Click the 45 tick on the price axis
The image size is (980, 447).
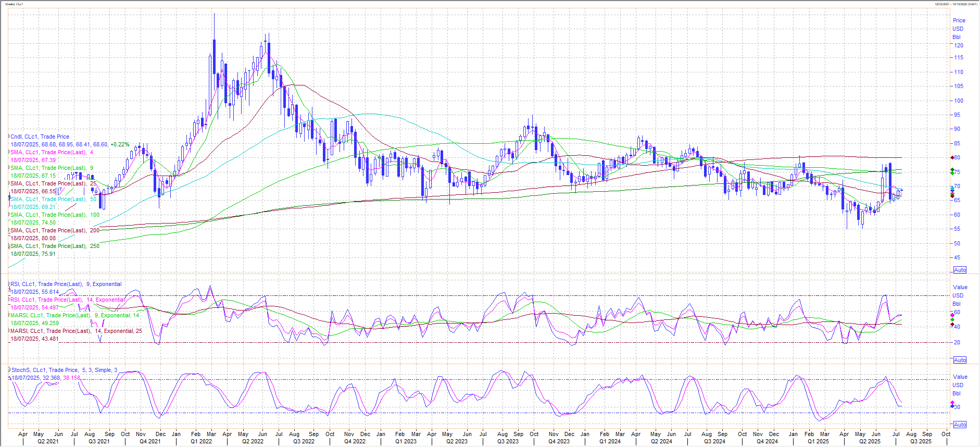pos(957,257)
